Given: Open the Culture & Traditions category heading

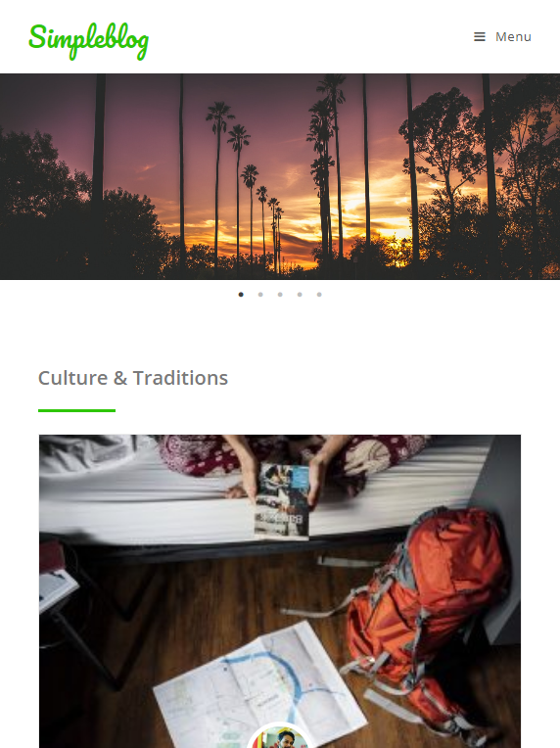Looking at the screenshot, I should coord(133,378).
